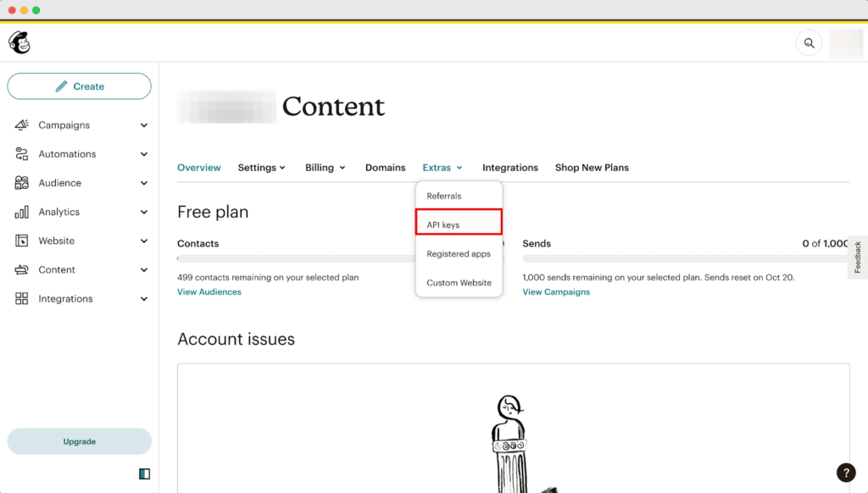Expand the Settings dropdown menu
The image size is (868, 493).
click(x=261, y=167)
